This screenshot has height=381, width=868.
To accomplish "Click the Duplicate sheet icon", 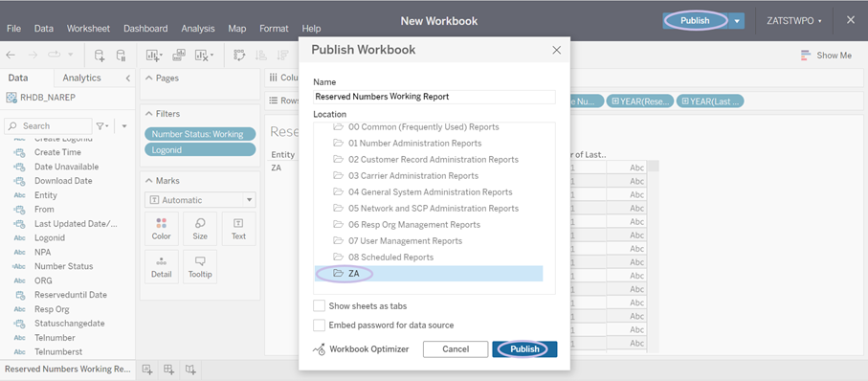I will 179,55.
